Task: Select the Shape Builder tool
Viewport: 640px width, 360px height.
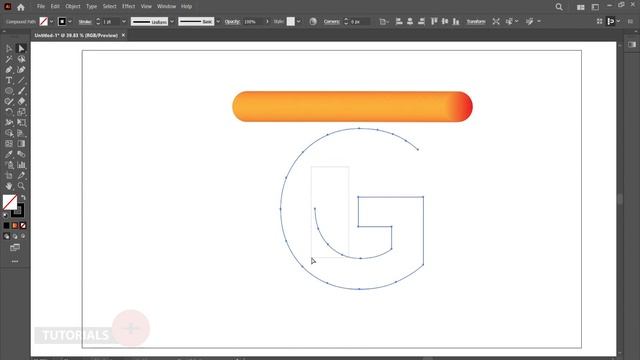Action: point(9,133)
